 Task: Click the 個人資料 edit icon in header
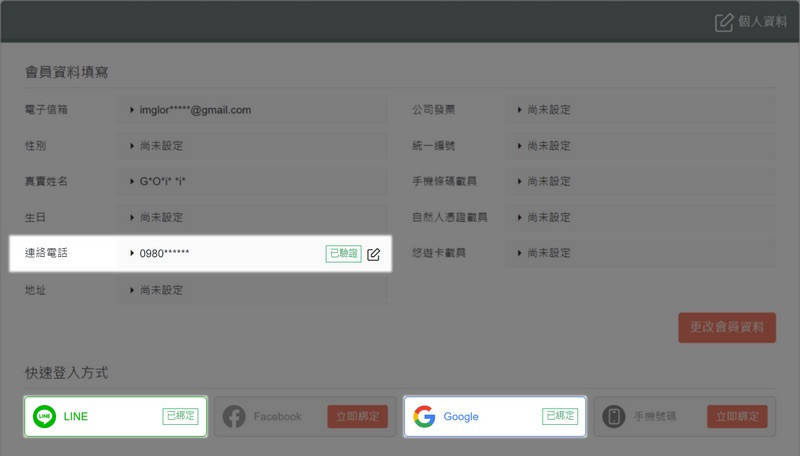tap(724, 22)
